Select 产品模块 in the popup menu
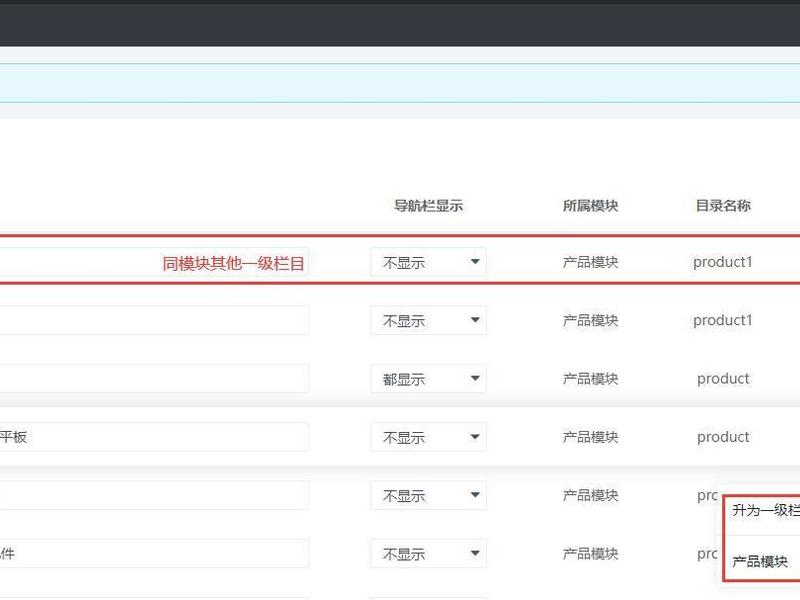 [760, 562]
